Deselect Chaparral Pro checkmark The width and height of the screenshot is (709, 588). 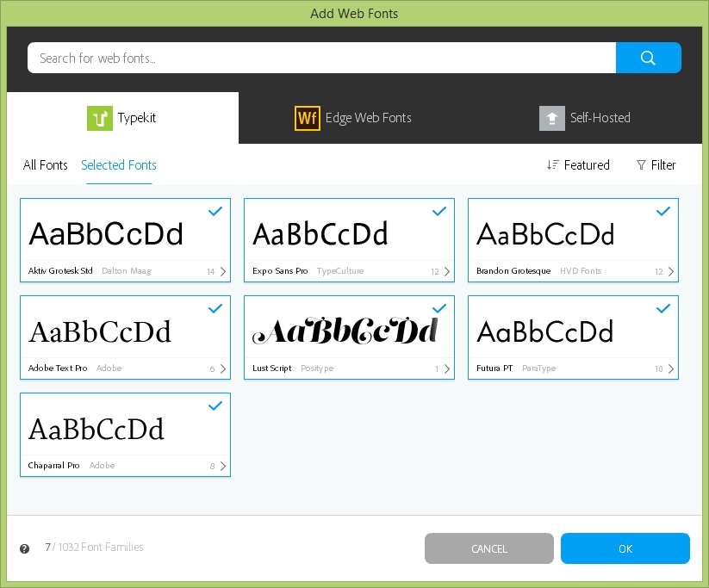coord(215,405)
